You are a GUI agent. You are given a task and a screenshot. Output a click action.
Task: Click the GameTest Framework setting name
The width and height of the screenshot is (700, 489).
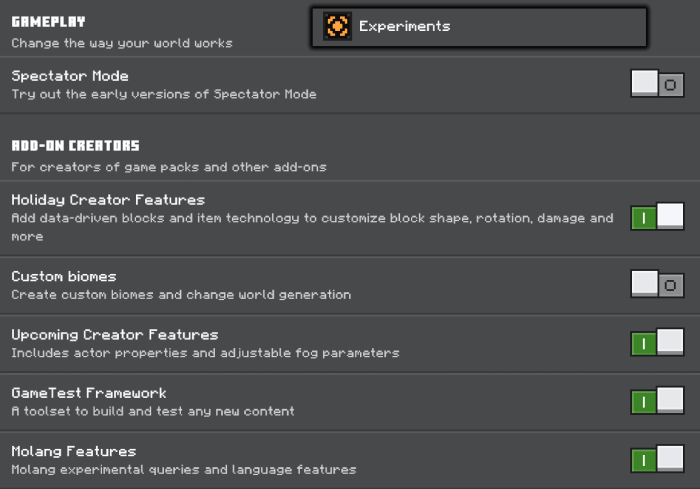[x=89, y=393]
